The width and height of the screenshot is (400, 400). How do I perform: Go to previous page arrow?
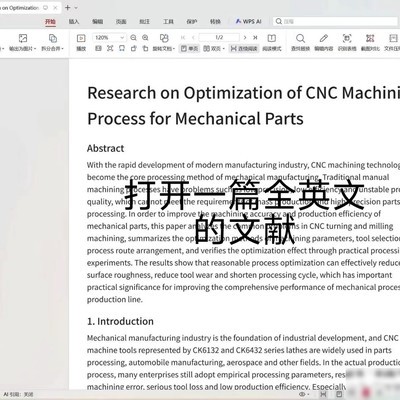(x=193, y=38)
